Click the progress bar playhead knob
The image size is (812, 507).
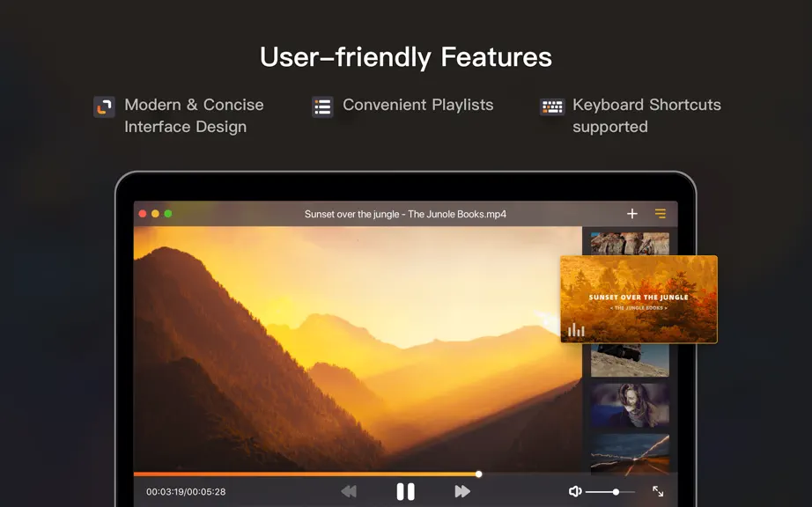pos(478,474)
